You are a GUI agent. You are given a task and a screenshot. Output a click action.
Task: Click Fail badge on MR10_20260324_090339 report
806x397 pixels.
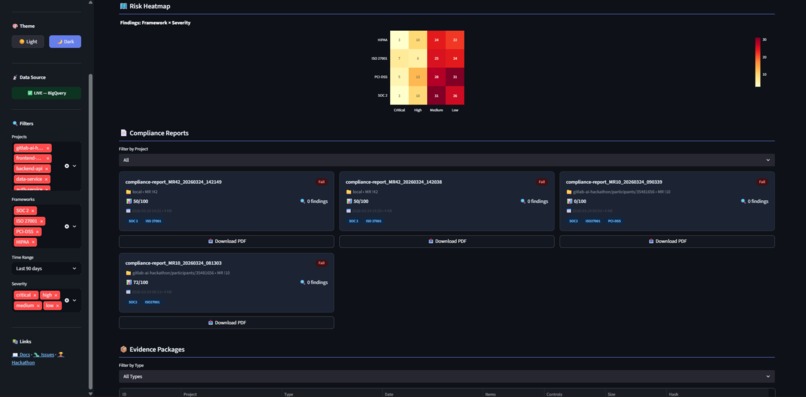762,182
